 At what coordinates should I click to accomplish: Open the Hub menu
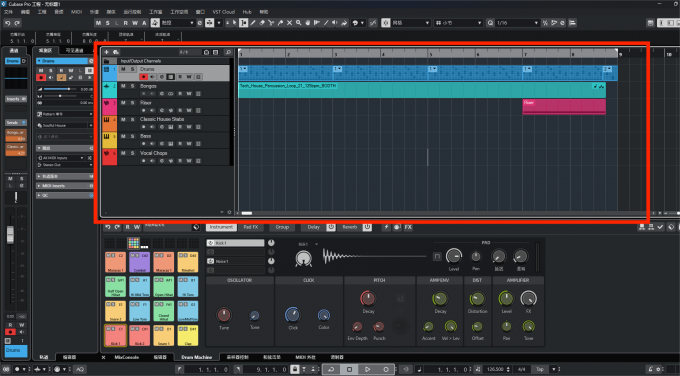tap(247, 12)
